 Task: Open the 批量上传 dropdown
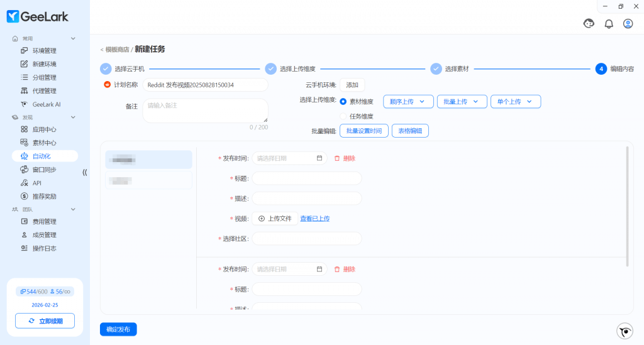462,101
